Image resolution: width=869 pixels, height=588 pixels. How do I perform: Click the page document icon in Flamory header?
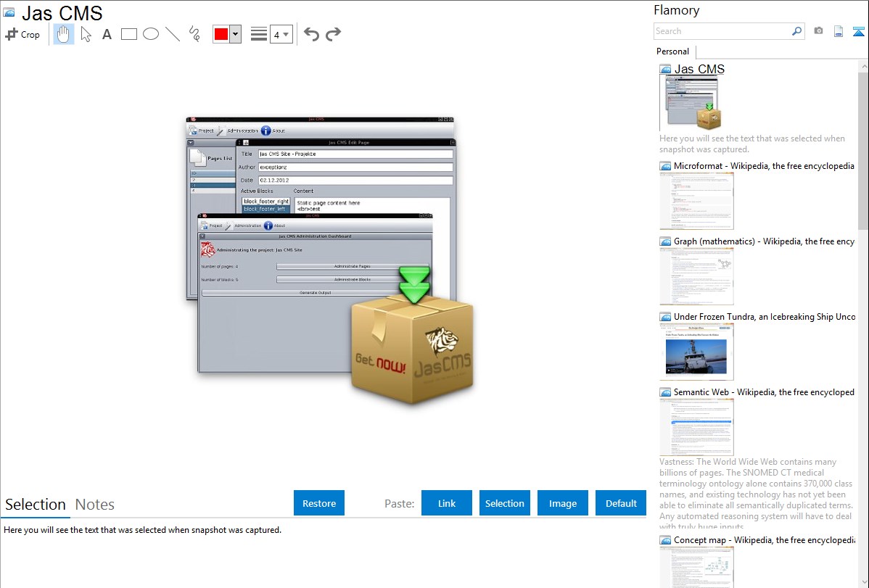(x=839, y=31)
